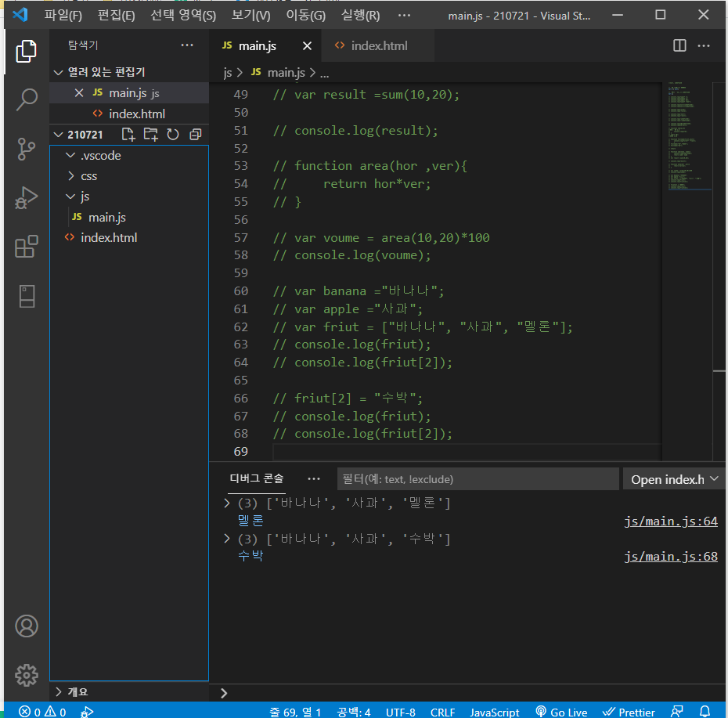Collapse the open editors section
This screenshot has width=728, height=718.
tap(58, 72)
